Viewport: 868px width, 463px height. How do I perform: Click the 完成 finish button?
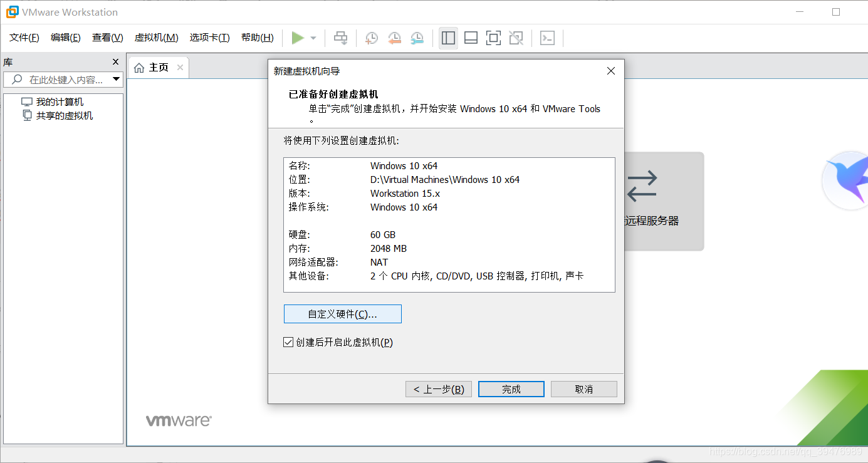pyautogui.click(x=511, y=389)
